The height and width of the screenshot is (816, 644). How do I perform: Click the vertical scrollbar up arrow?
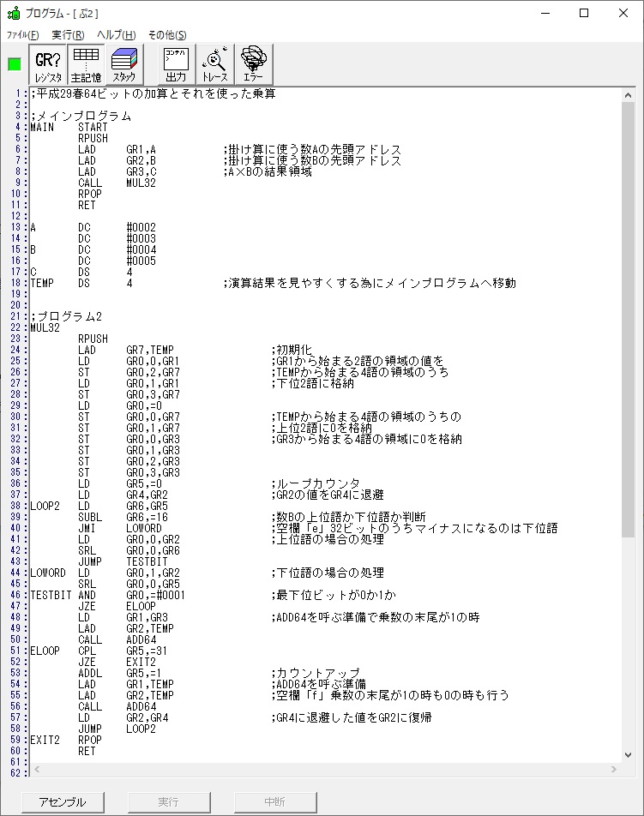coord(628,95)
